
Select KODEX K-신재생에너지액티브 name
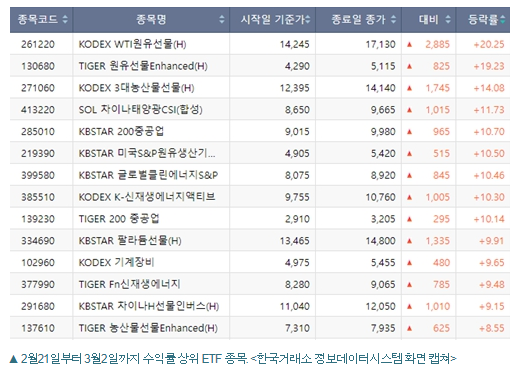tap(147, 197)
